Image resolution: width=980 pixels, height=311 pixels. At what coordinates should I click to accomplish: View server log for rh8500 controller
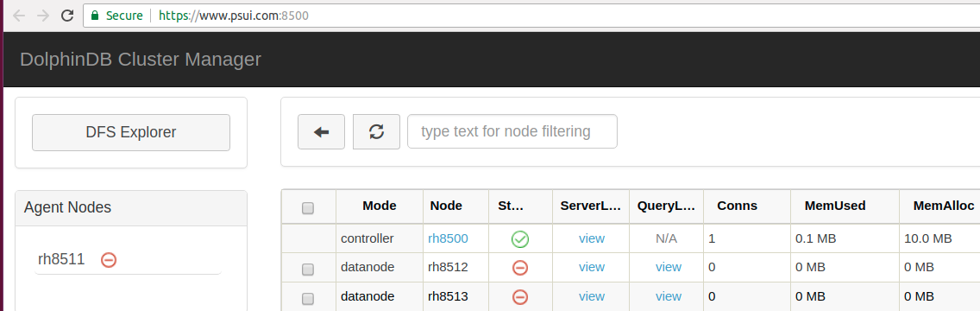coord(591,238)
